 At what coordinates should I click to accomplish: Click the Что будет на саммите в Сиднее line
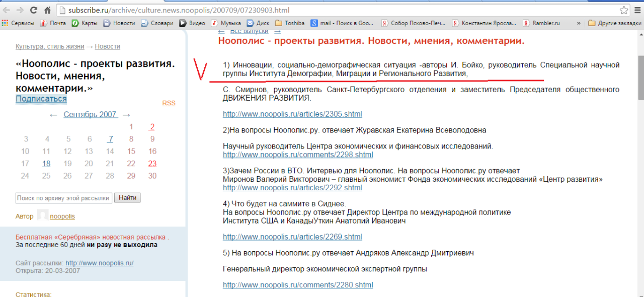284,204
